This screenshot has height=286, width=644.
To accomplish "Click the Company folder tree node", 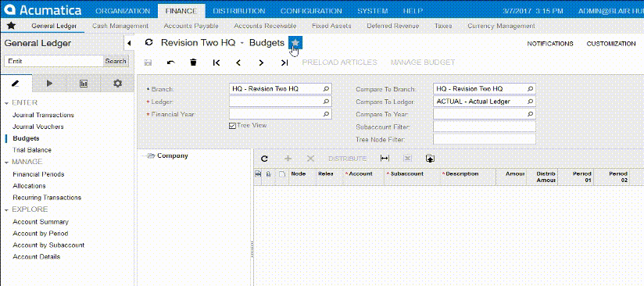I will [167, 156].
